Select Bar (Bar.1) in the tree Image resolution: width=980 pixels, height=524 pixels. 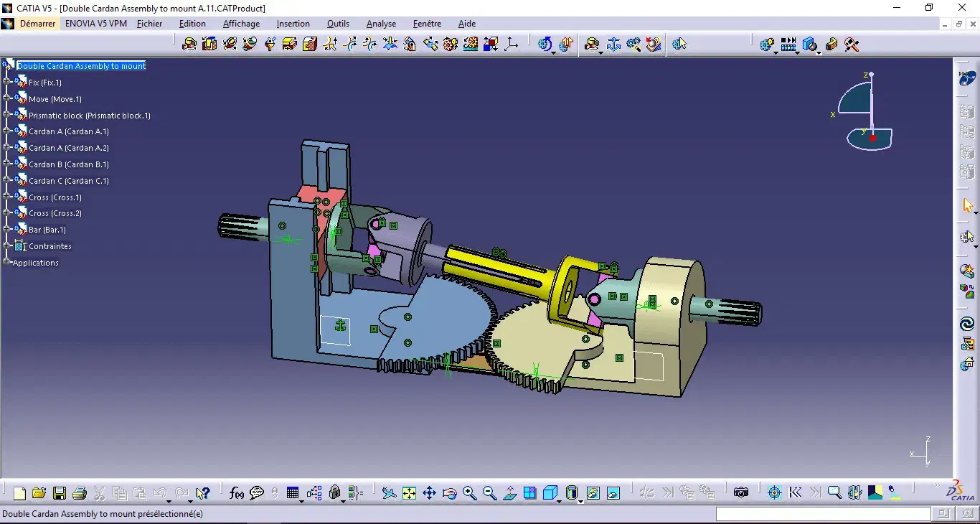click(47, 230)
